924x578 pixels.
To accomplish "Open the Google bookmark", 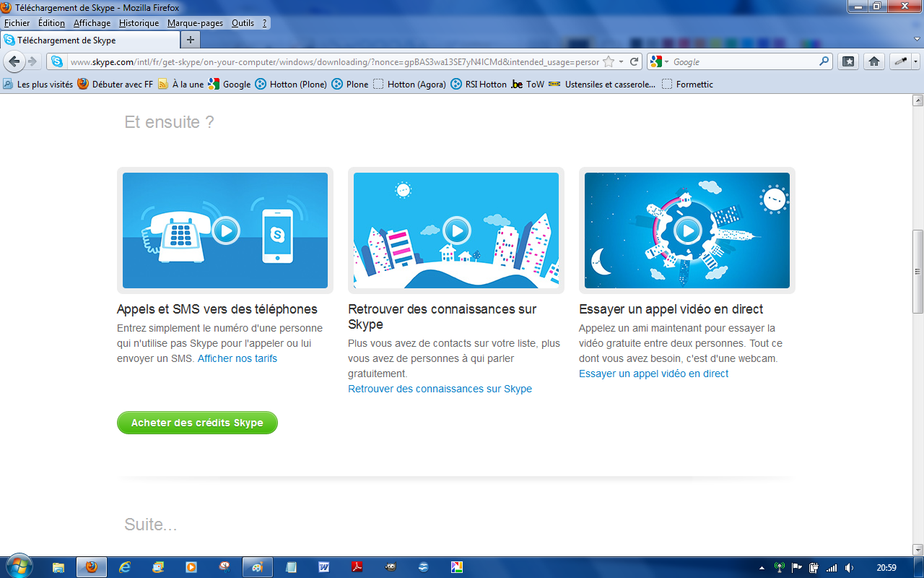I will tap(230, 85).
